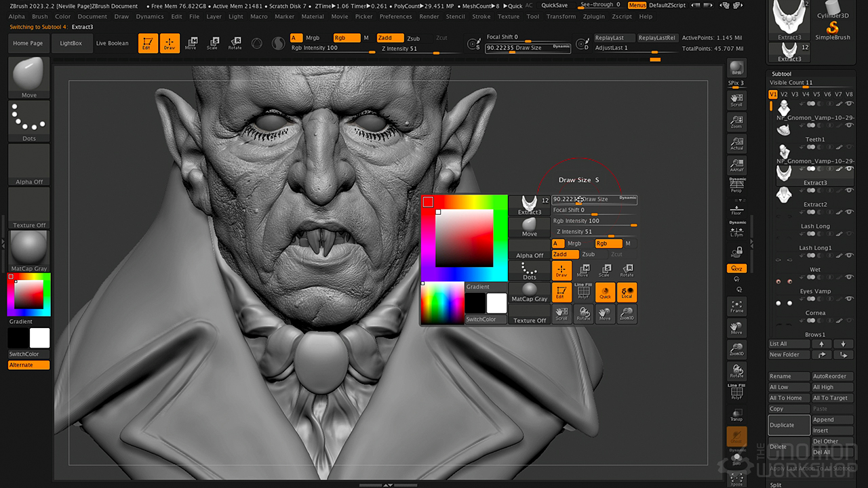Toggle PolyF in the popup quick menu

click(583, 292)
